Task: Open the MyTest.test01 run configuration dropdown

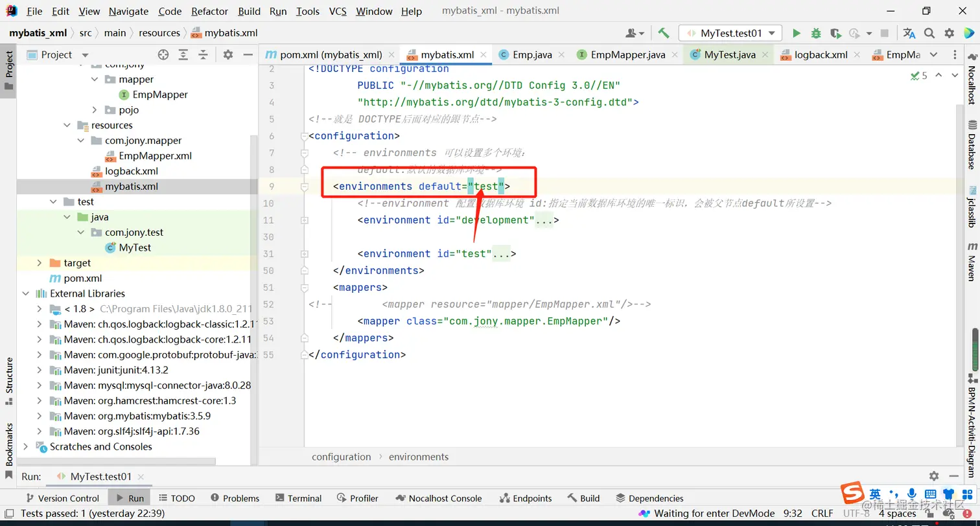Action: 730,33
